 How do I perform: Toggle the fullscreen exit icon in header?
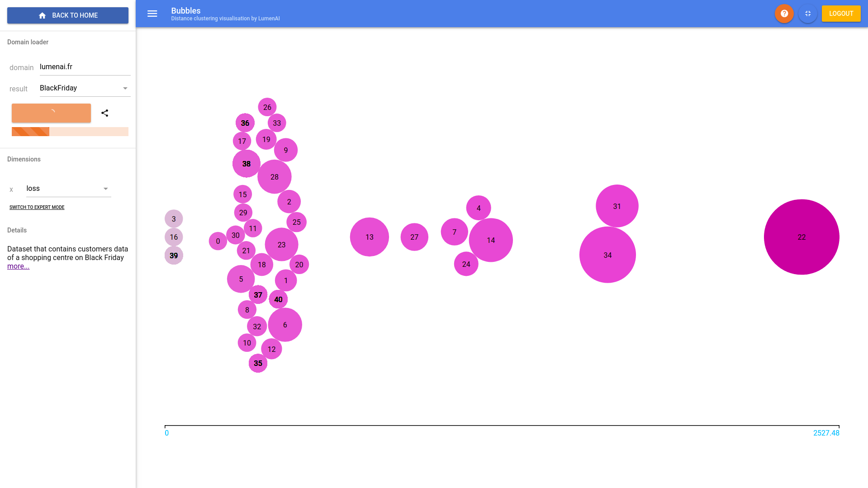pyautogui.click(x=808, y=14)
